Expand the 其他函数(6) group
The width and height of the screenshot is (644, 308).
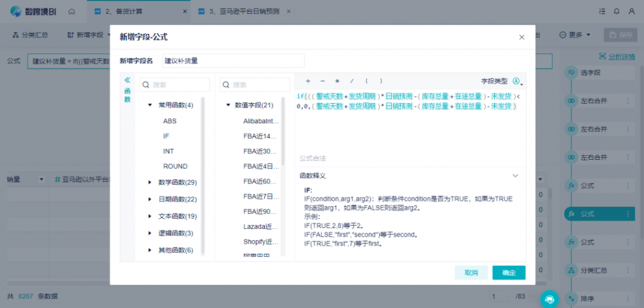tap(150, 250)
